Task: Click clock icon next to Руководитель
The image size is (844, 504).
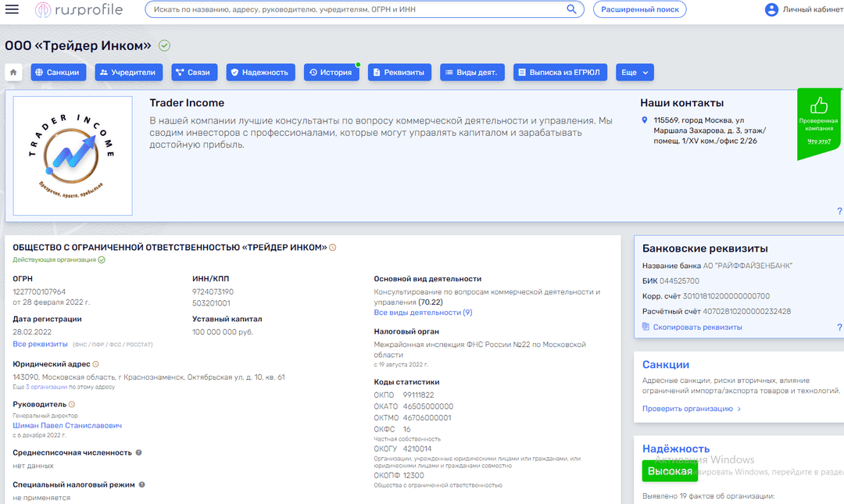Action: click(72, 405)
